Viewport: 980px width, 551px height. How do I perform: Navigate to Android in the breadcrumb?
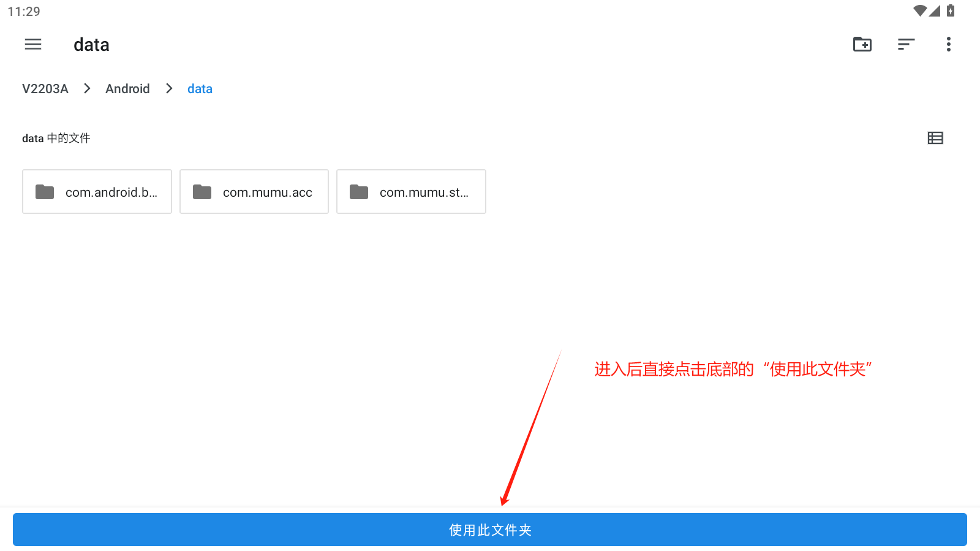(127, 89)
